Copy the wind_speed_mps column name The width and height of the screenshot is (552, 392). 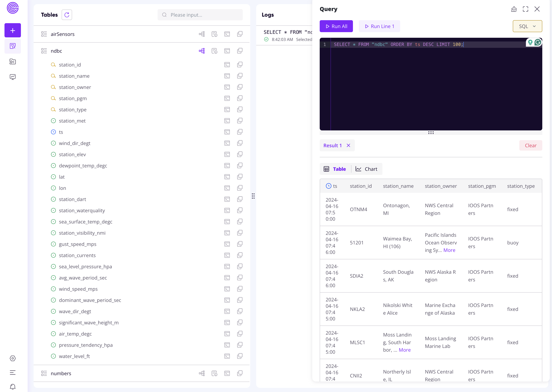pos(240,289)
